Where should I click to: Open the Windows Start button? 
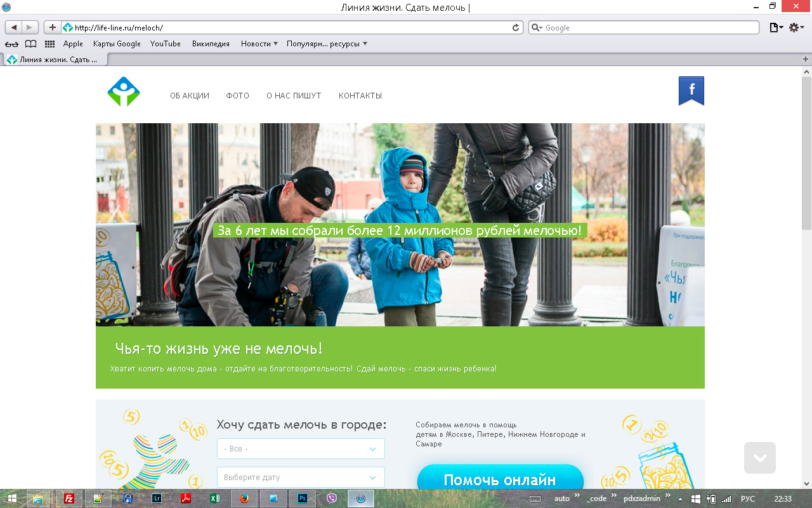pyautogui.click(x=12, y=498)
